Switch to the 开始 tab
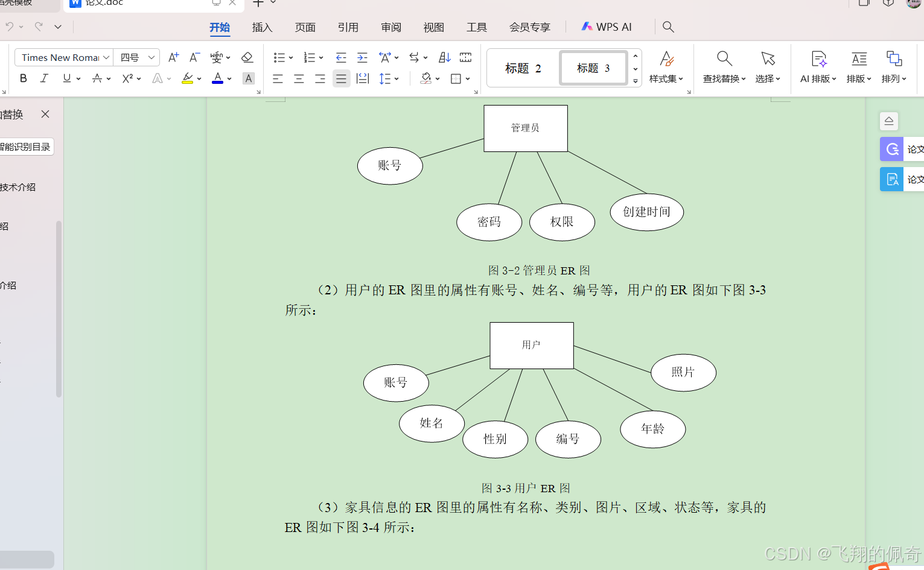 click(x=220, y=27)
